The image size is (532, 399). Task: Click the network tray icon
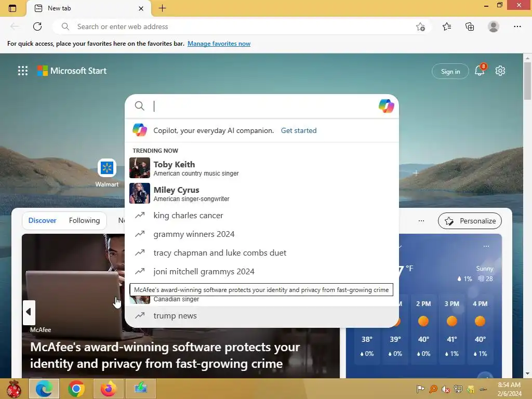pyautogui.click(x=458, y=389)
